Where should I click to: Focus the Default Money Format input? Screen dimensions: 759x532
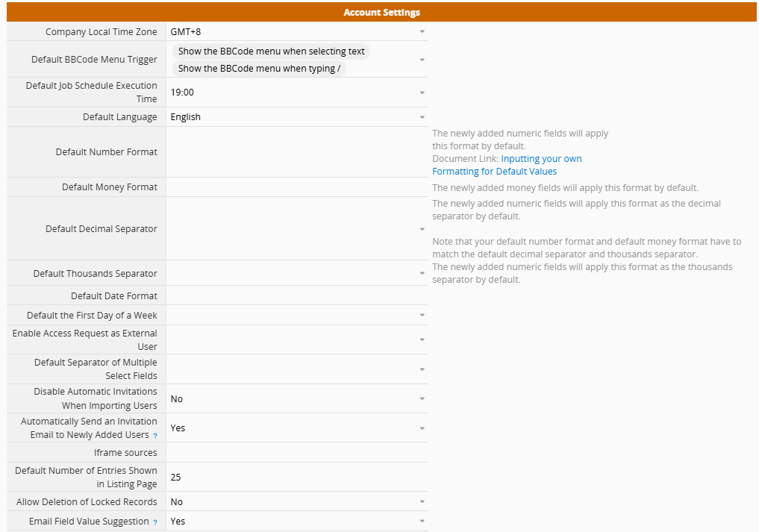click(296, 187)
